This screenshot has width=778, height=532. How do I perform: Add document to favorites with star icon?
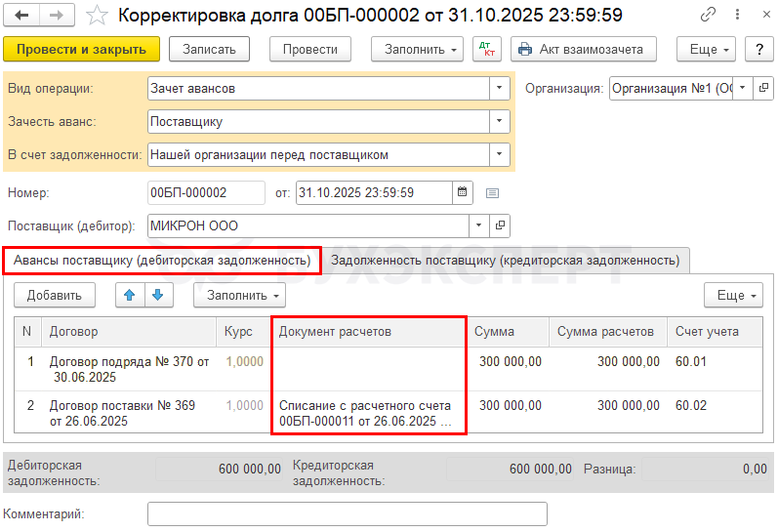pos(97,16)
